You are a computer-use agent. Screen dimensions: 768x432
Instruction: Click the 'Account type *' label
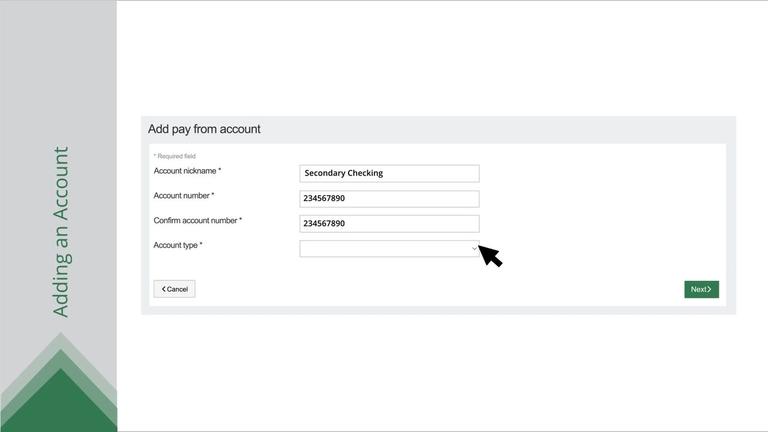[178, 245]
